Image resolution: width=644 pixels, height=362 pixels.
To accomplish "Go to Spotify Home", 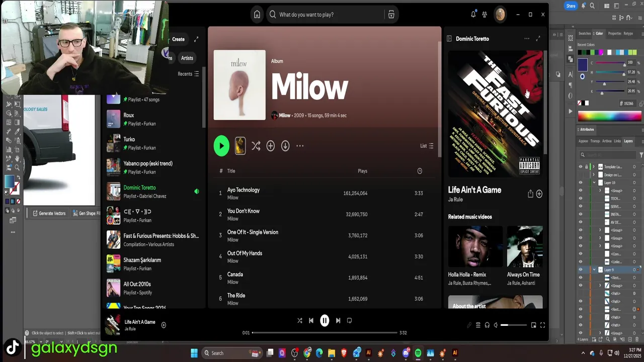I will tap(257, 15).
